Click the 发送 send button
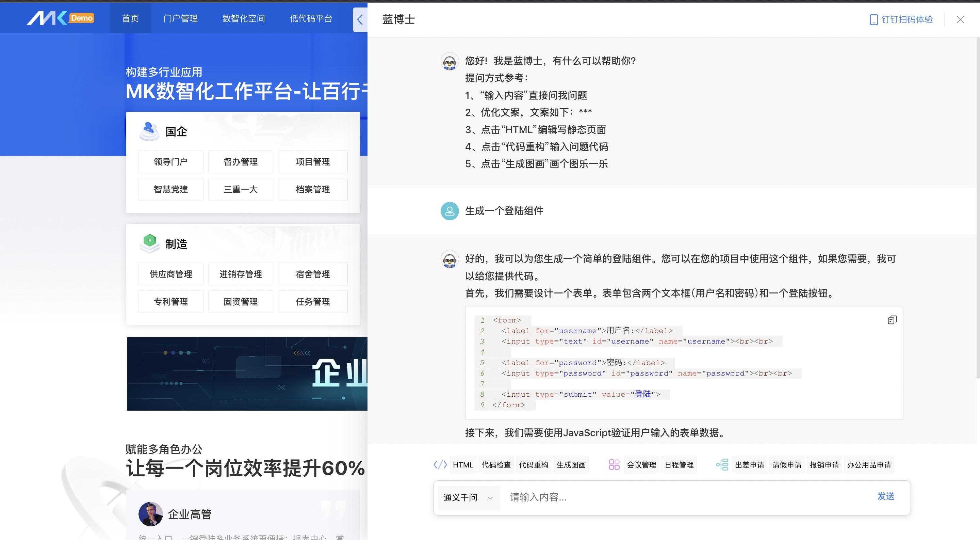The height and width of the screenshot is (540, 980). point(886,497)
